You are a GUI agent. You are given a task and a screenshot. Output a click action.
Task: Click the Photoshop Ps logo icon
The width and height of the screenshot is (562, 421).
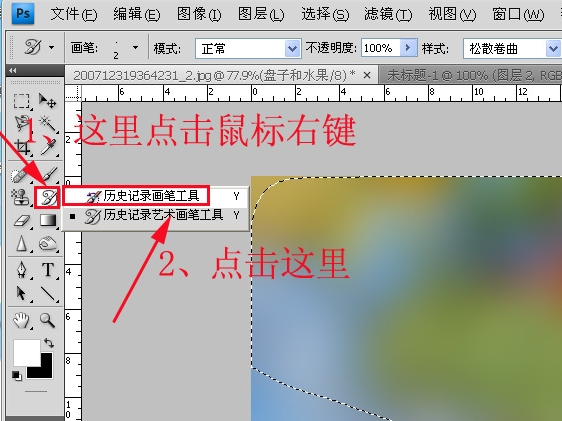[x=23, y=14]
